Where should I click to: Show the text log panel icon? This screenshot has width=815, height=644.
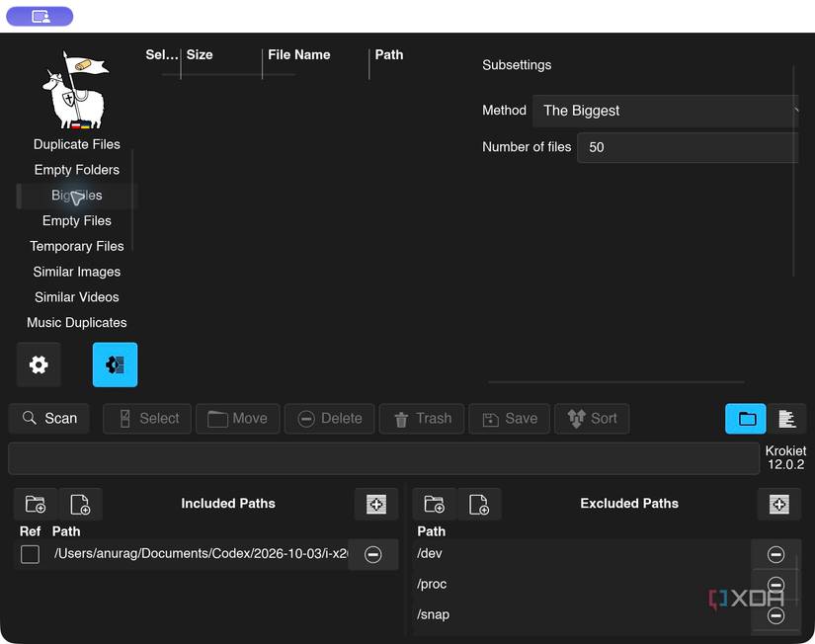[787, 419]
